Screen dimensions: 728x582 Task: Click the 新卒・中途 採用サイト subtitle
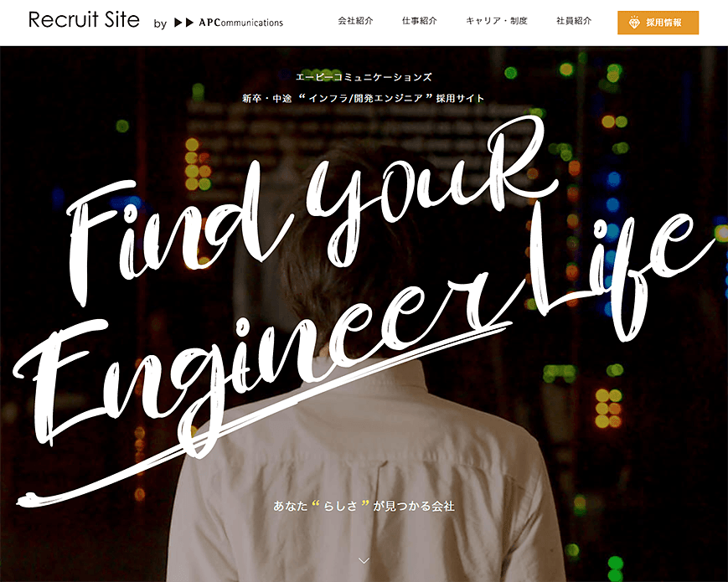coord(364,98)
